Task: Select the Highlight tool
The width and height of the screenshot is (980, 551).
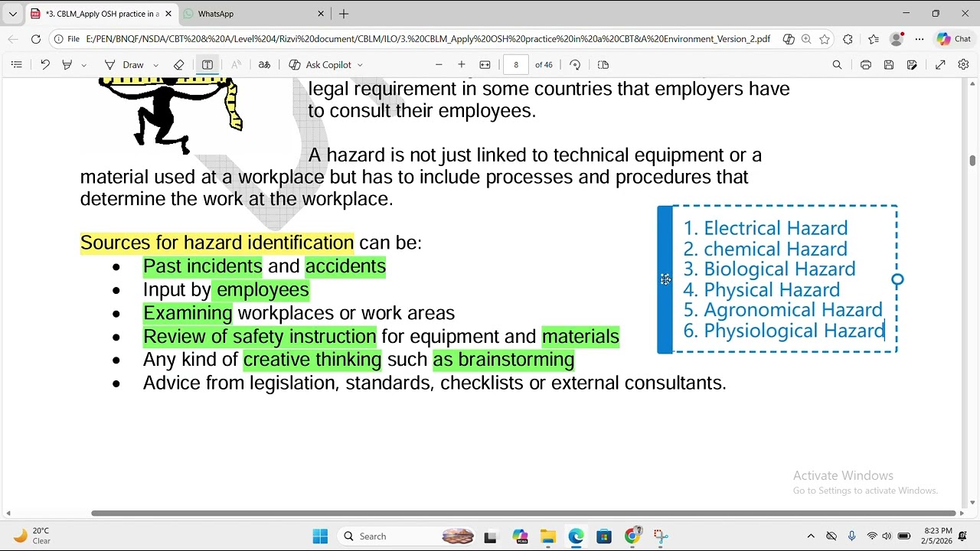Action: [67, 65]
